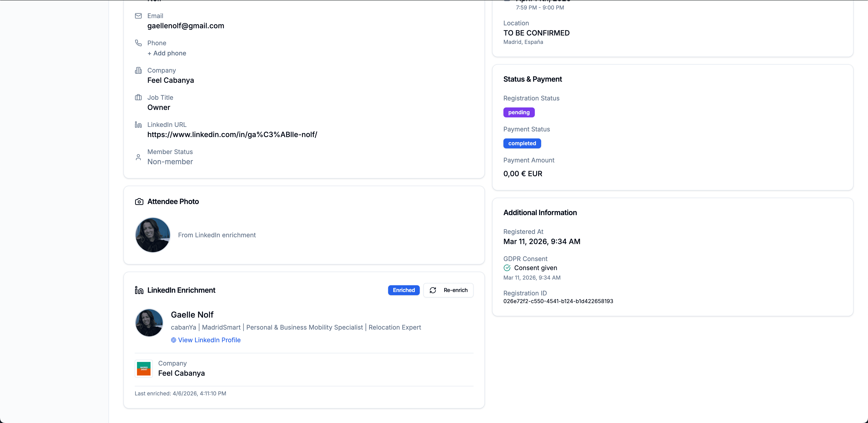Viewport: 868px width, 423px height.
Task: Click the company building icon
Action: [x=138, y=70]
